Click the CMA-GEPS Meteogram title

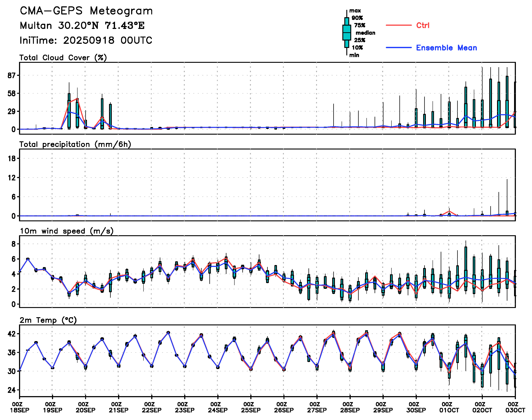pos(86,11)
